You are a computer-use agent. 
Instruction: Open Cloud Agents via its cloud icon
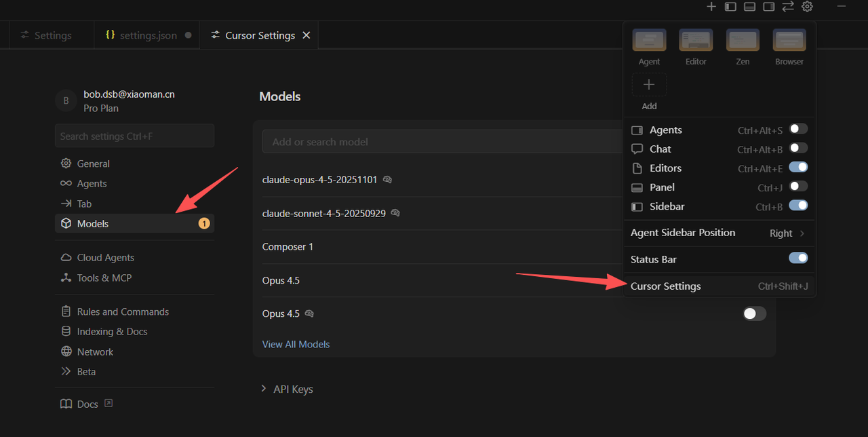tap(66, 257)
